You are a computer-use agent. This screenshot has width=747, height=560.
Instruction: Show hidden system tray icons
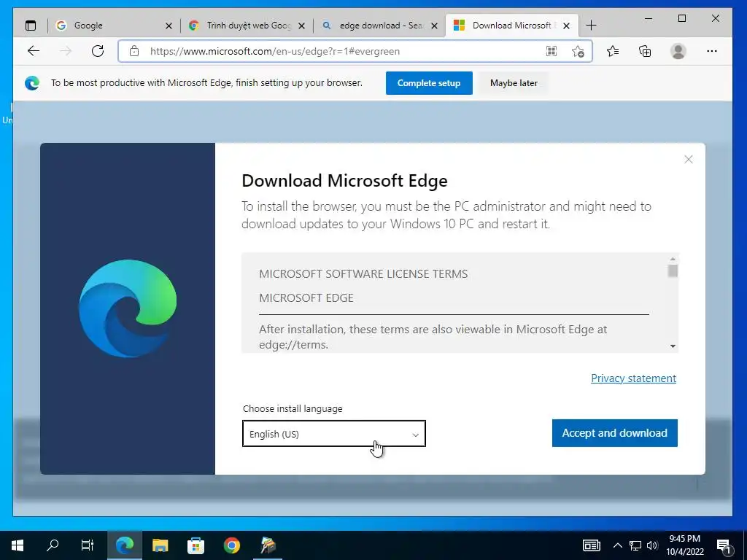point(617,545)
